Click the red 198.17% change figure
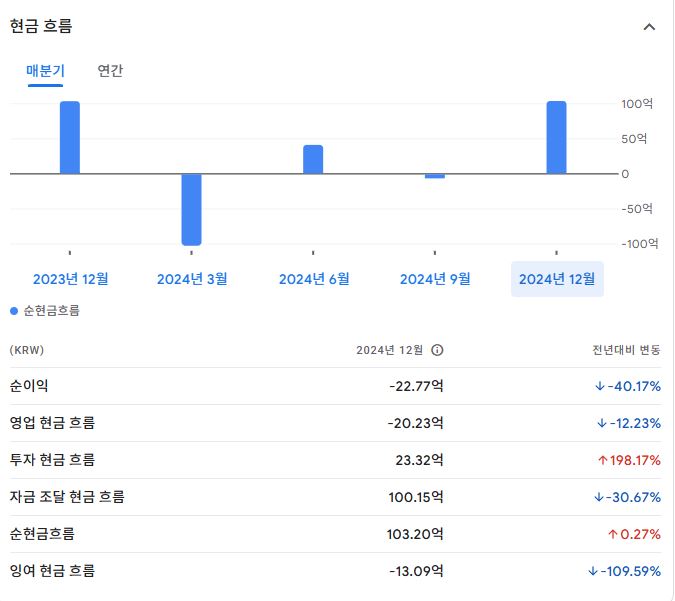The height and width of the screenshot is (601, 675). pyautogui.click(x=629, y=460)
